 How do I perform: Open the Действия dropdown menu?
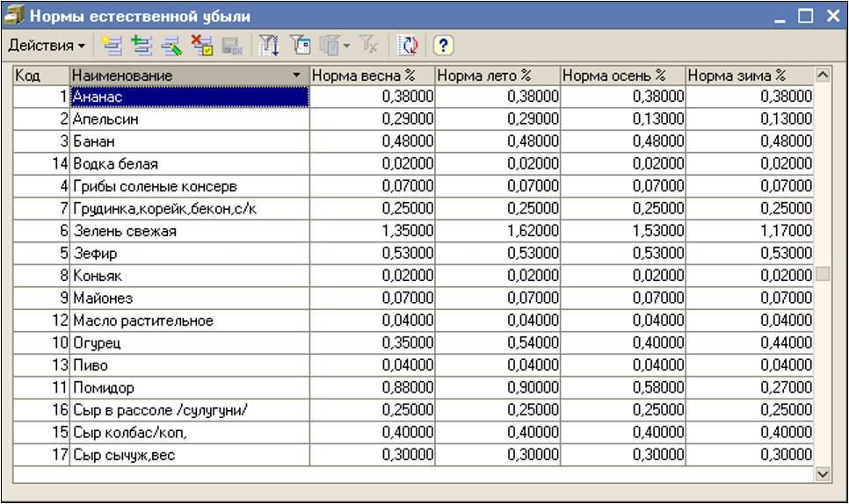pyautogui.click(x=47, y=44)
